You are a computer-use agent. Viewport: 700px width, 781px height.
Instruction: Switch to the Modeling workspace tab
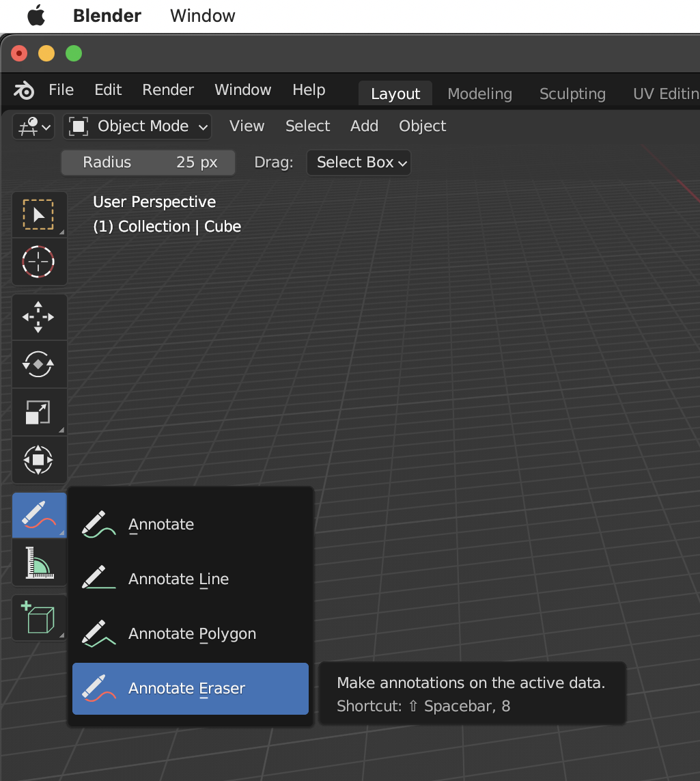click(x=479, y=94)
